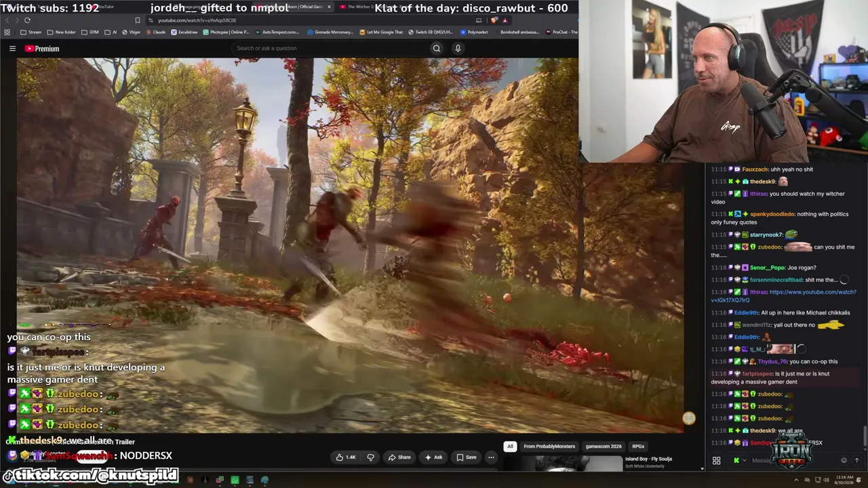Open the Ask assistant button
The image size is (868, 488).
click(x=433, y=457)
